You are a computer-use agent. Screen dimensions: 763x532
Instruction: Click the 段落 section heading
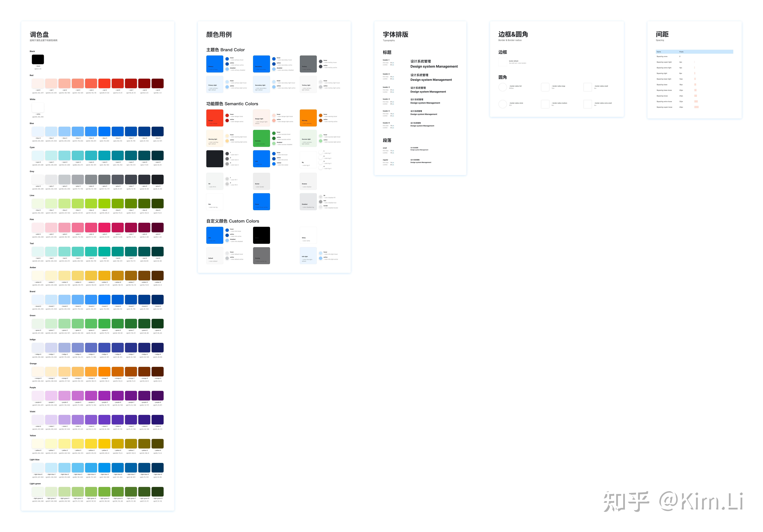pos(387,140)
